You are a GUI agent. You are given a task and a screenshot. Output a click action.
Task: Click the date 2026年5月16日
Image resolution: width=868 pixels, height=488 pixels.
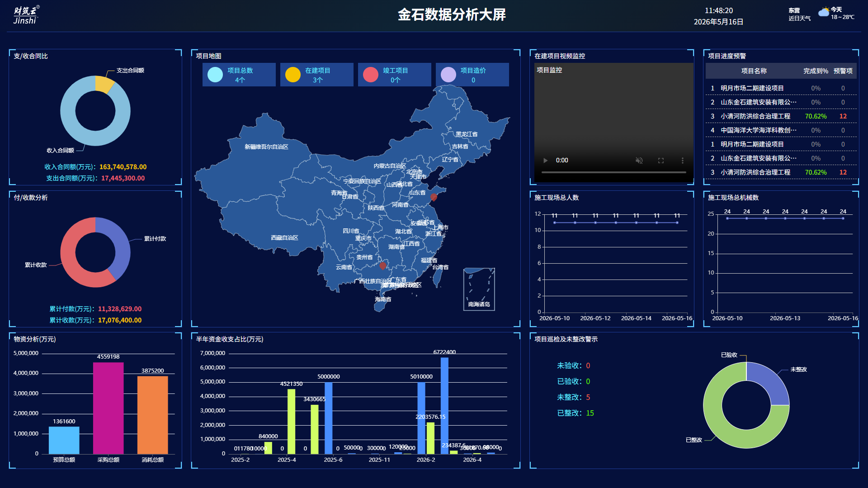click(x=719, y=22)
